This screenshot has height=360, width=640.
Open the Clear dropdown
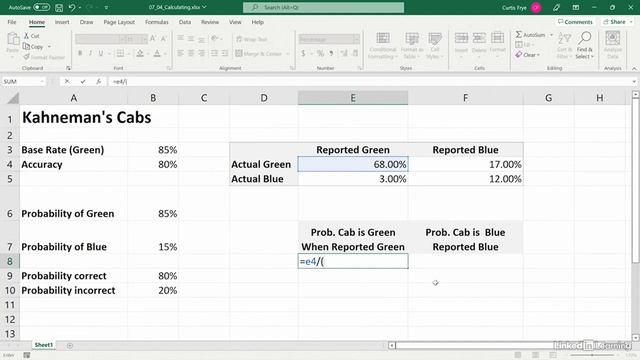(528, 55)
